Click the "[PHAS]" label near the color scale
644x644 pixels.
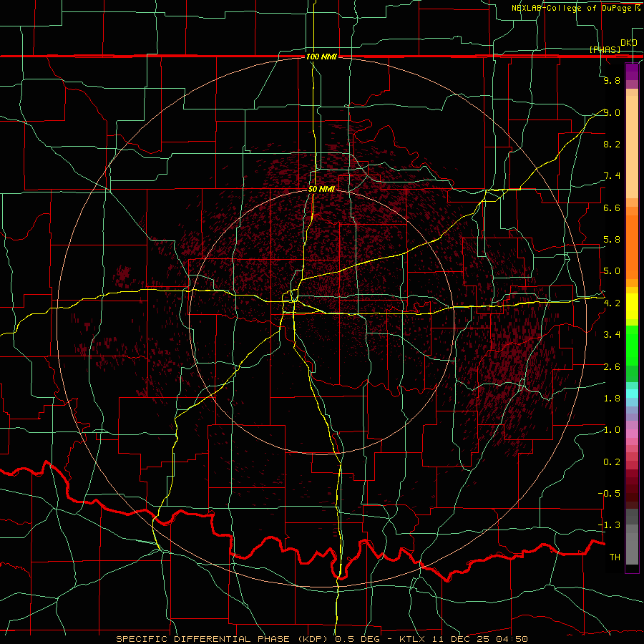tap(605, 49)
